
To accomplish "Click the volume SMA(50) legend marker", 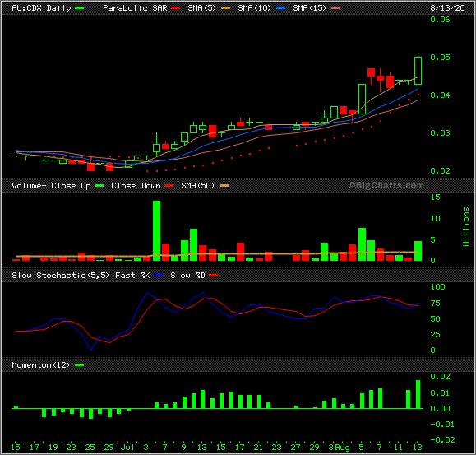I will coord(224,186).
